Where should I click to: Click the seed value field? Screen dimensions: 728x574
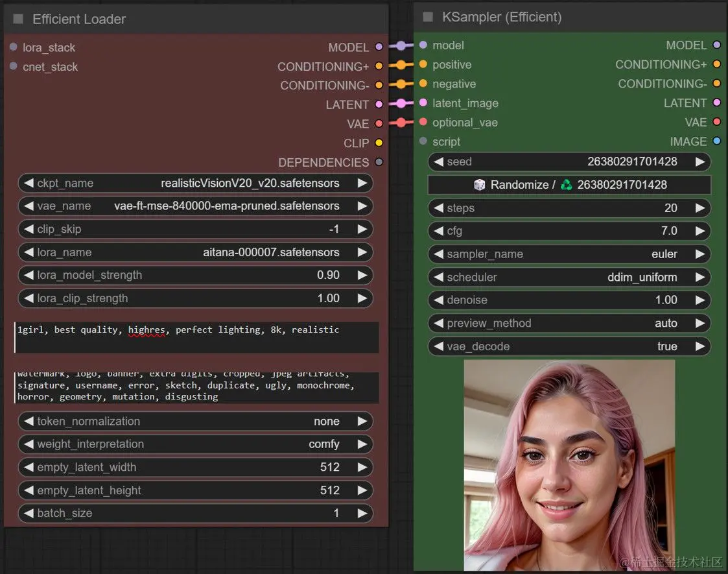point(569,161)
